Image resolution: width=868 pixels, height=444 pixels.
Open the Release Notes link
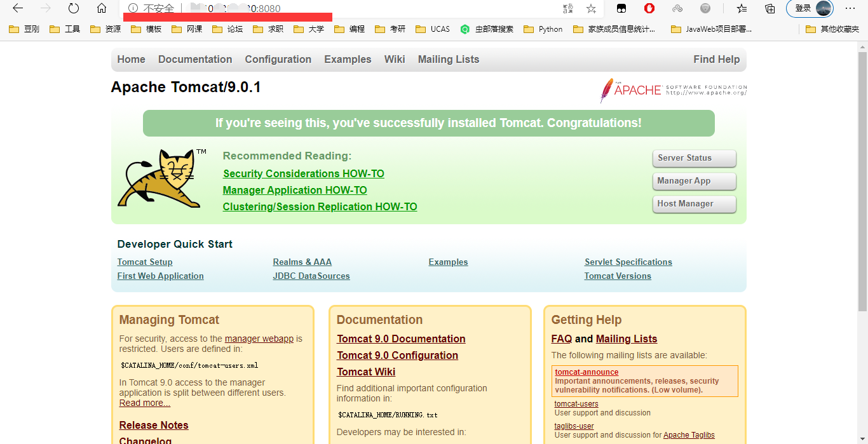[154, 425]
